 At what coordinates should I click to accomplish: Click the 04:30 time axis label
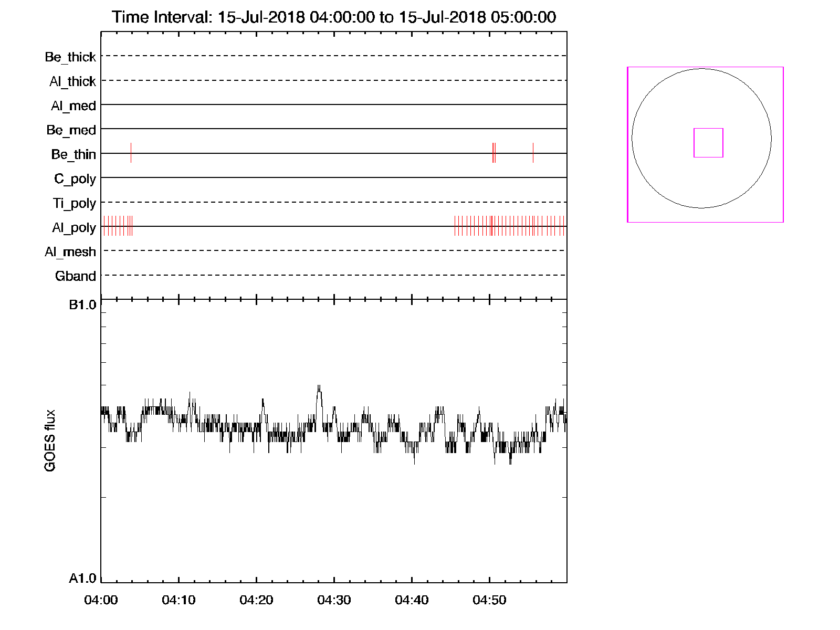pyautogui.click(x=334, y=600)
